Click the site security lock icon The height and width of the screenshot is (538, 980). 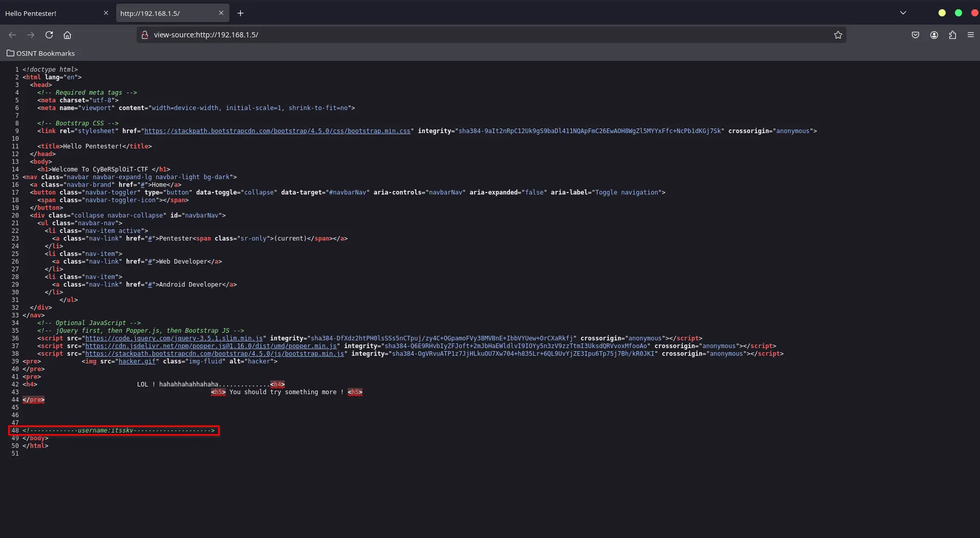145,35
